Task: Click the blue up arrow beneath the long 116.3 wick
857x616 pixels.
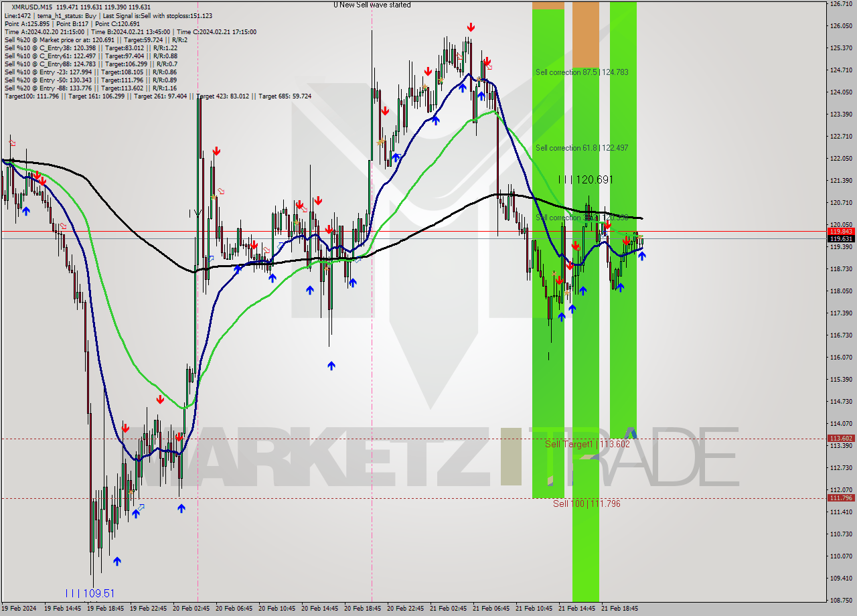Action: [x=331, y=366]
